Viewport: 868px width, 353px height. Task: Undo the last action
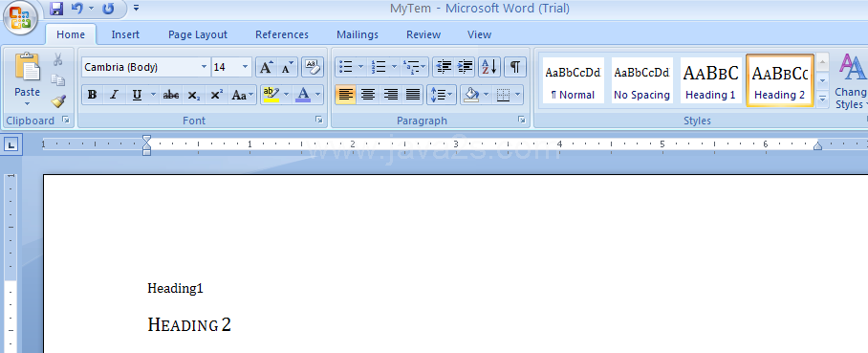(x=76, y=9)
